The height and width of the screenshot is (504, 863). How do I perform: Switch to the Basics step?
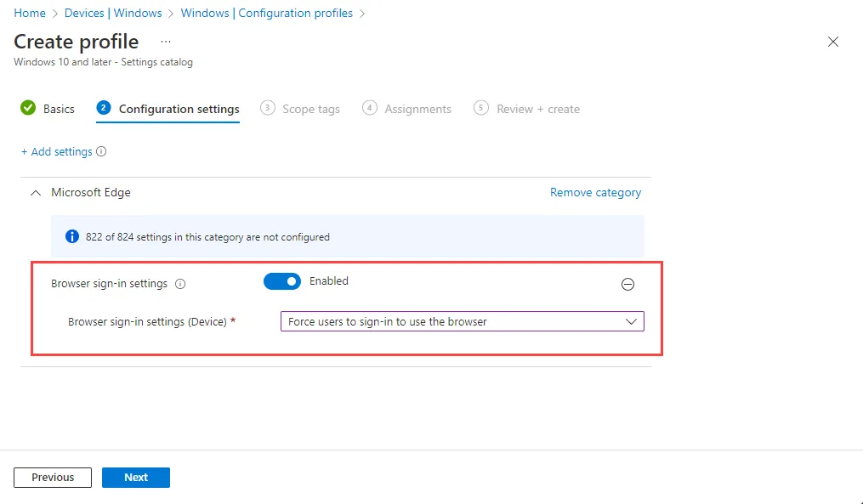(x=48, y=109)
